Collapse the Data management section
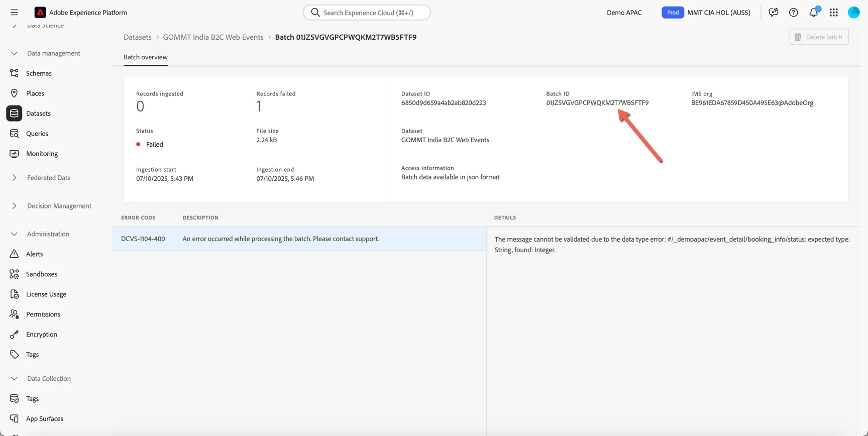 tap(14, 53)
